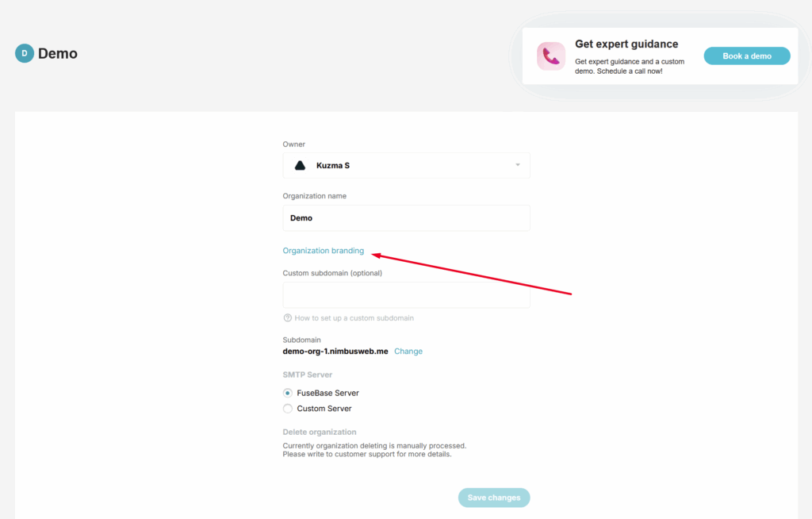812x519 pixels.
Task: Click the "Delete organization" heading
Action: click(x=320, y=432)
